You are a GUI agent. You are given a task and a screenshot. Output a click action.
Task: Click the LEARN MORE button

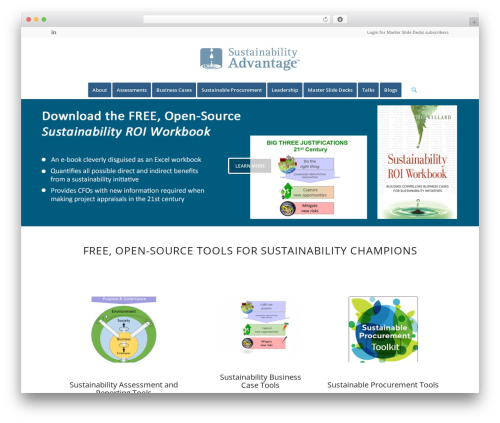point(250,166)
